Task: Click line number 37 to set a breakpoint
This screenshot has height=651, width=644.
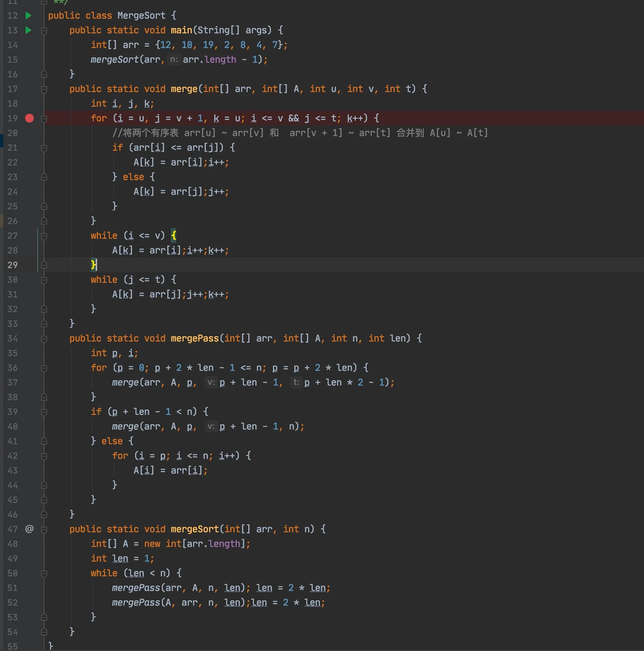Action: [12, 383]
